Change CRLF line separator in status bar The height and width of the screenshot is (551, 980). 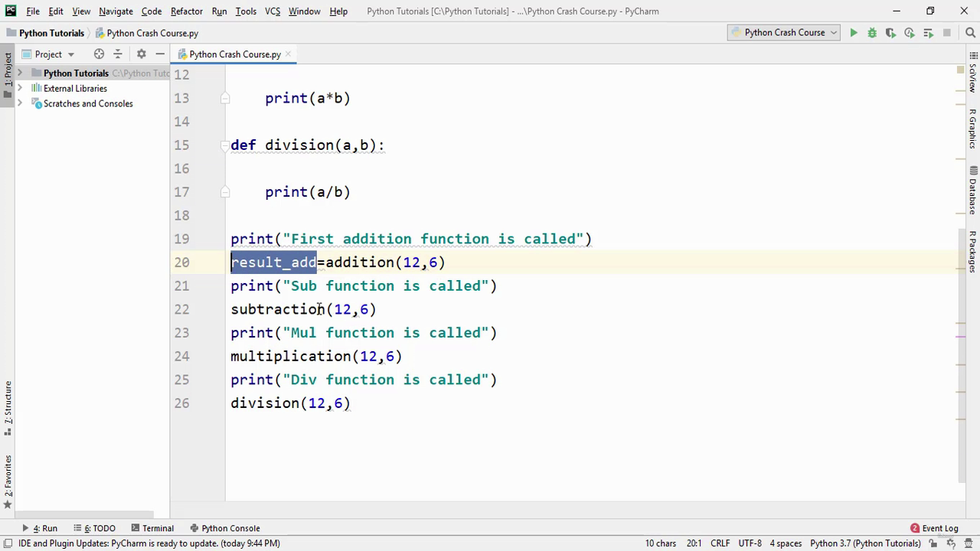[x=720, y=543]
